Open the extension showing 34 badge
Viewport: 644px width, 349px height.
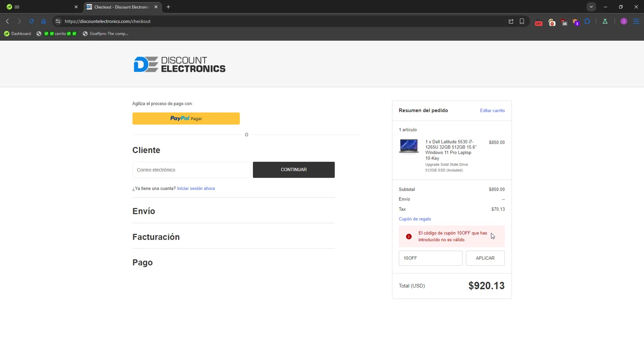(x=564, y=22)
